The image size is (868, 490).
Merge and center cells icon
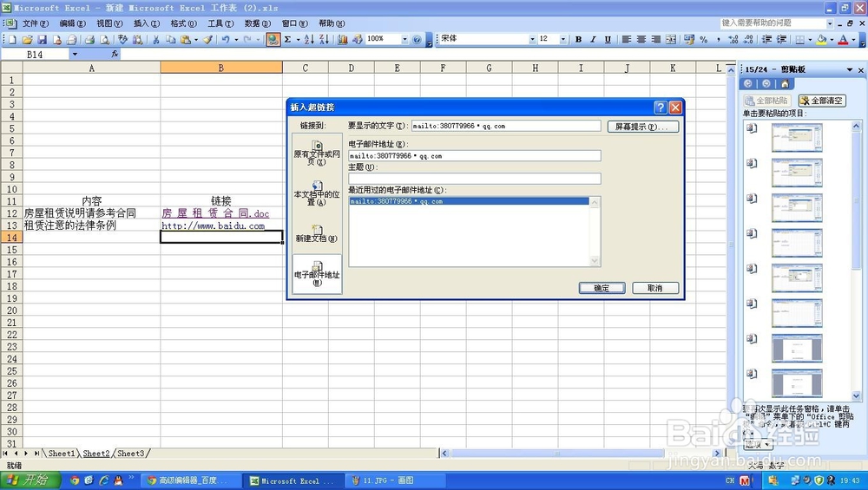[x=670, y=39]
